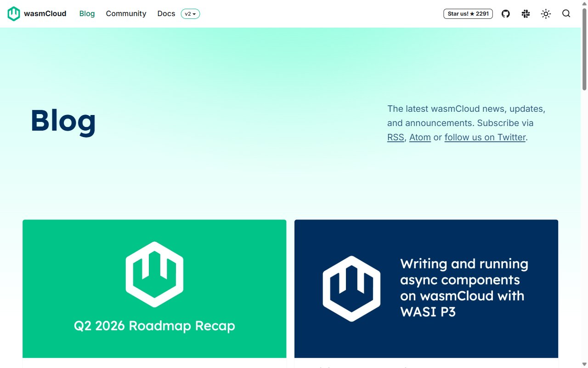Click the scrollbar up arrow

[x=584, y=4]
